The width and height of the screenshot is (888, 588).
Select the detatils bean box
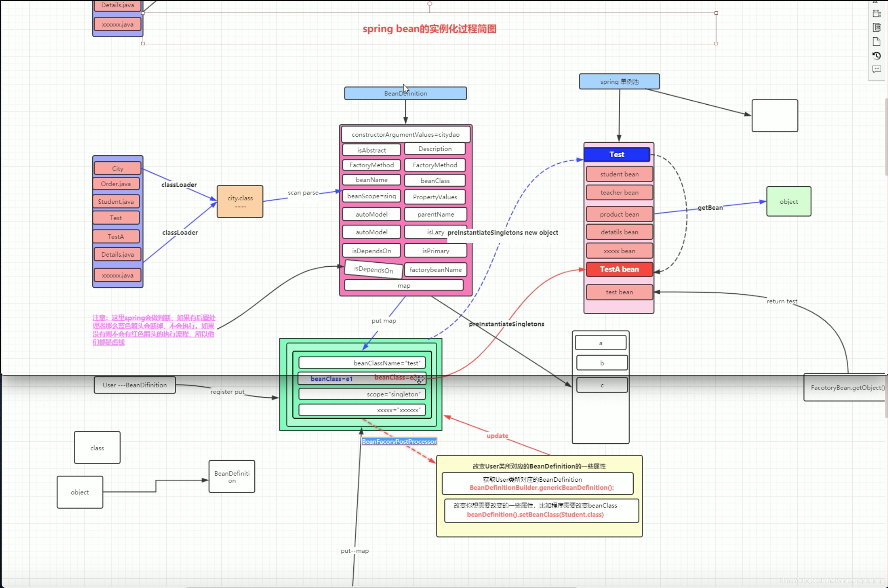pyautogui.click(x=619, y=232)
